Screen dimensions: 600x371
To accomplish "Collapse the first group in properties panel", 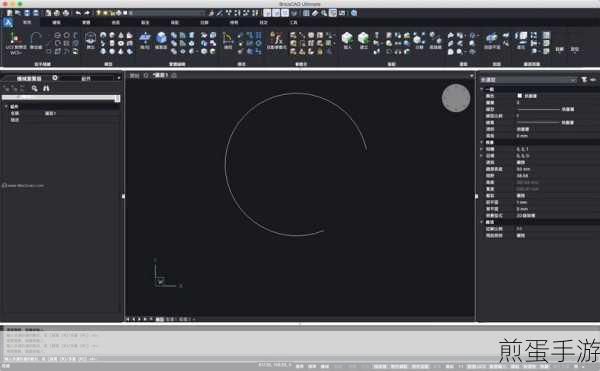I will (482, 89).
